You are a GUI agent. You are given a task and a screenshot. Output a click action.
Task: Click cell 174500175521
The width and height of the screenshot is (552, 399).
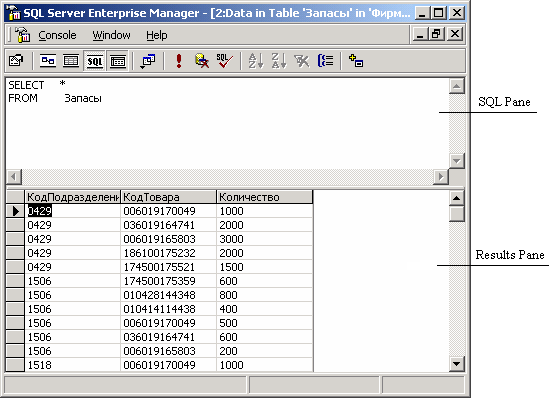[168, 267]
